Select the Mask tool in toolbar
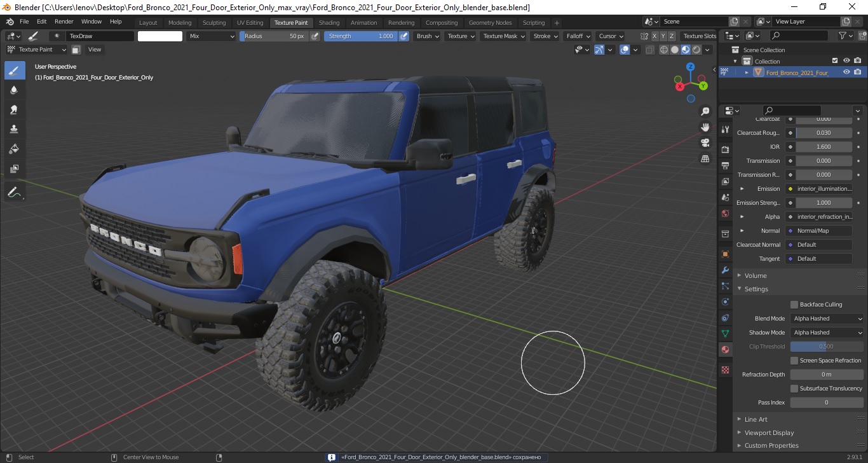This screenshot has width=868, height=463. coord(15,169)
